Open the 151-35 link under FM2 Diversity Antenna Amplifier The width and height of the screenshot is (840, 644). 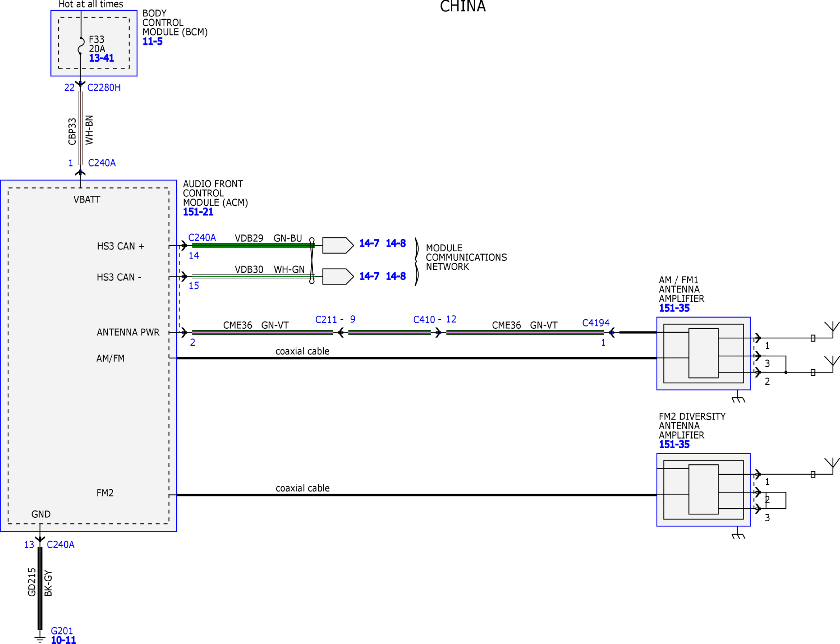click(x=674, y=444)
